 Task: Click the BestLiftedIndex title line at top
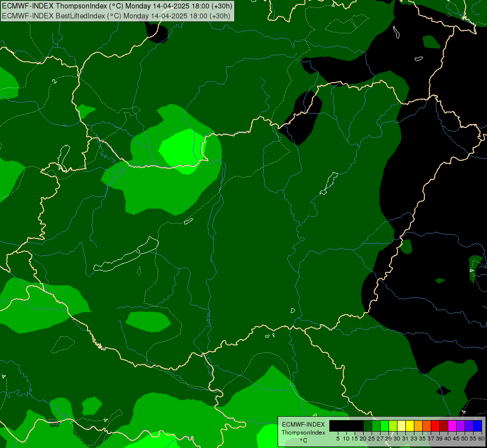pyautogui.click(x=116, y=16)
